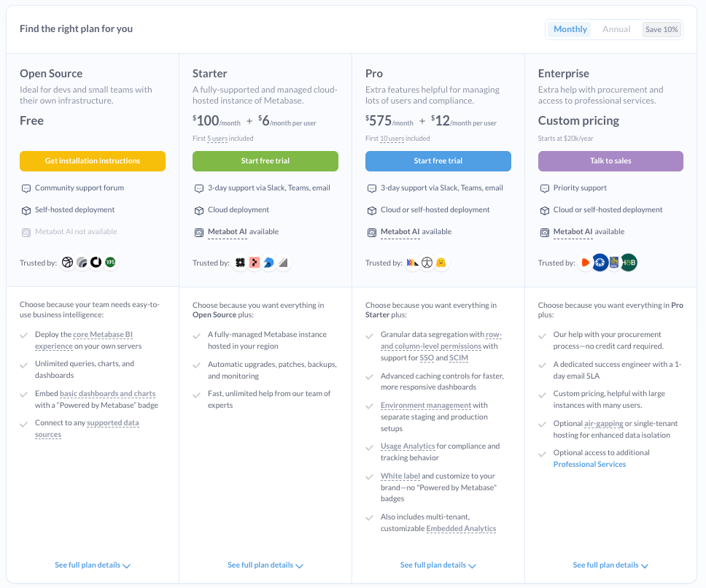Start free trial for the Pro plan
706x588 pixels.
coord(438,161)
